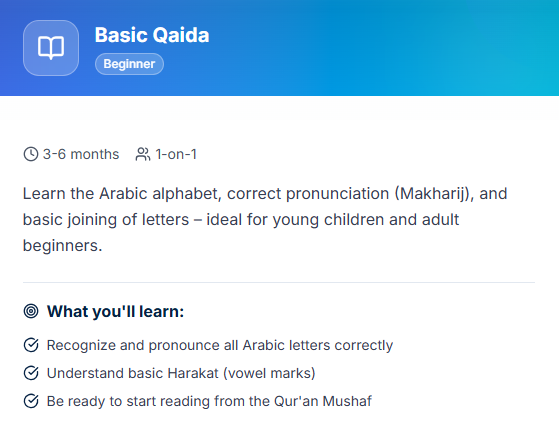Click the blue gradient header banner
Screen dimensions: 559x426
click(x=280, y=48)
